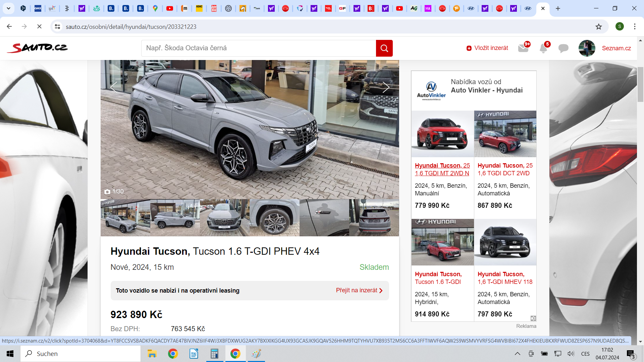Open the chat speech bubble icon

563,48
